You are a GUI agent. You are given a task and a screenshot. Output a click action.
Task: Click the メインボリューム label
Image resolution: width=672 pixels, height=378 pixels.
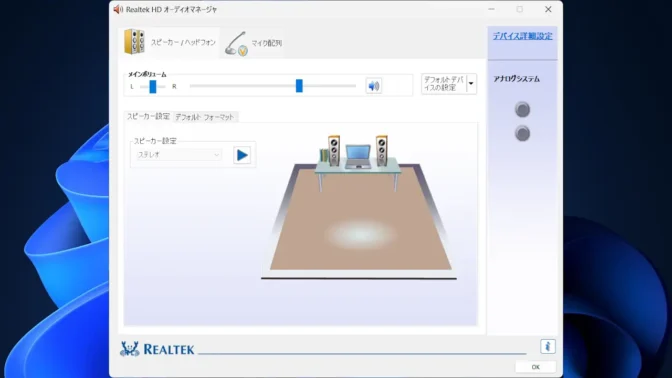[147, 75]
